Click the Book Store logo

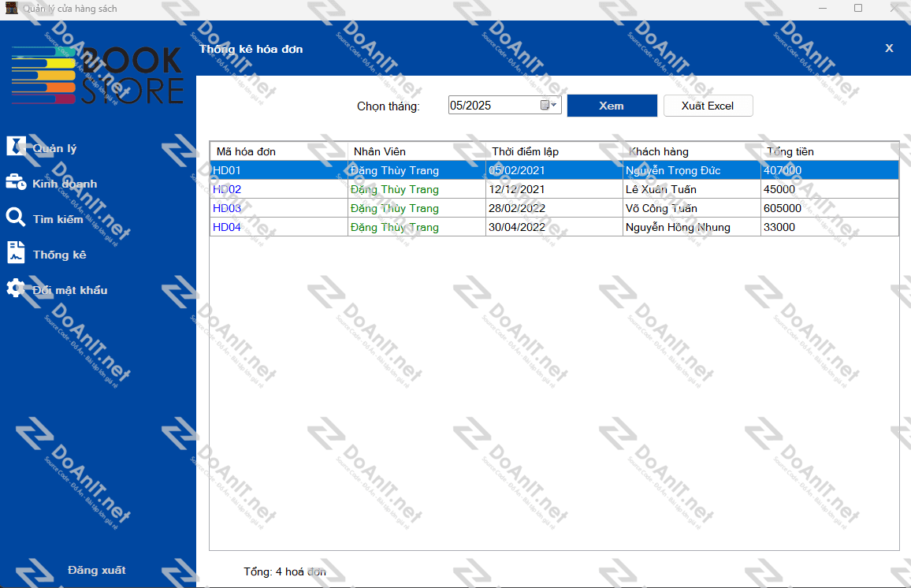[x=98, y=76]
